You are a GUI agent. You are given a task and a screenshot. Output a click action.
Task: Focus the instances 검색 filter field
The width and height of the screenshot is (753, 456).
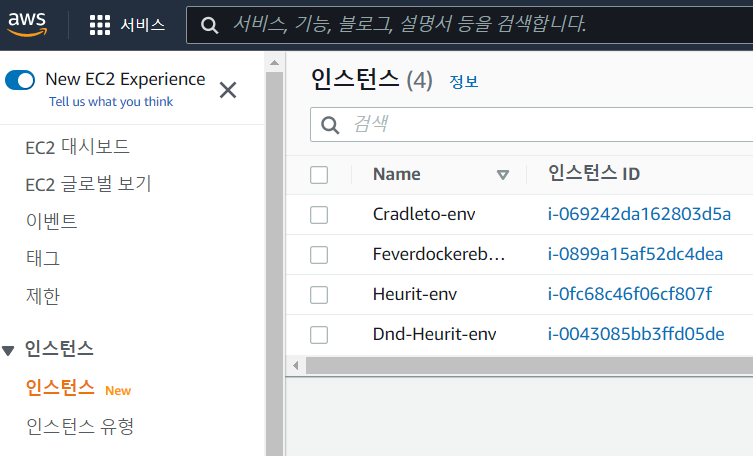(532, 125)
